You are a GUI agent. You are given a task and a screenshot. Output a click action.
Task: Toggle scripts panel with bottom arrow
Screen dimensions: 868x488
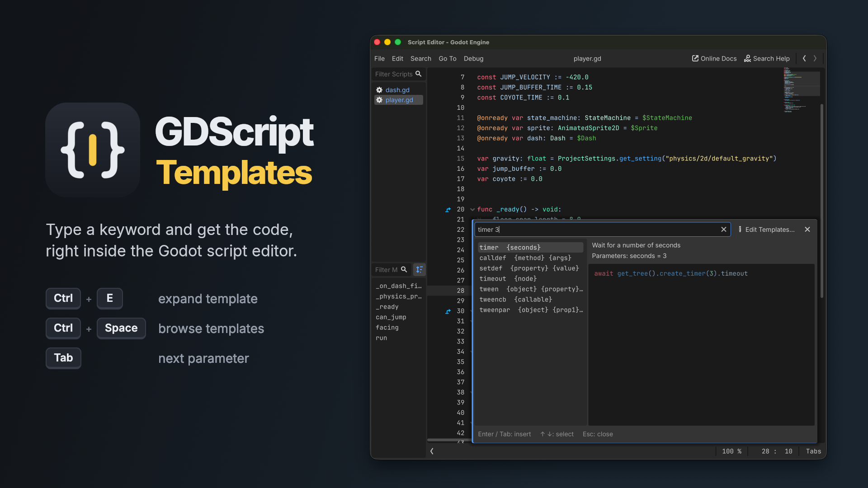432,451
